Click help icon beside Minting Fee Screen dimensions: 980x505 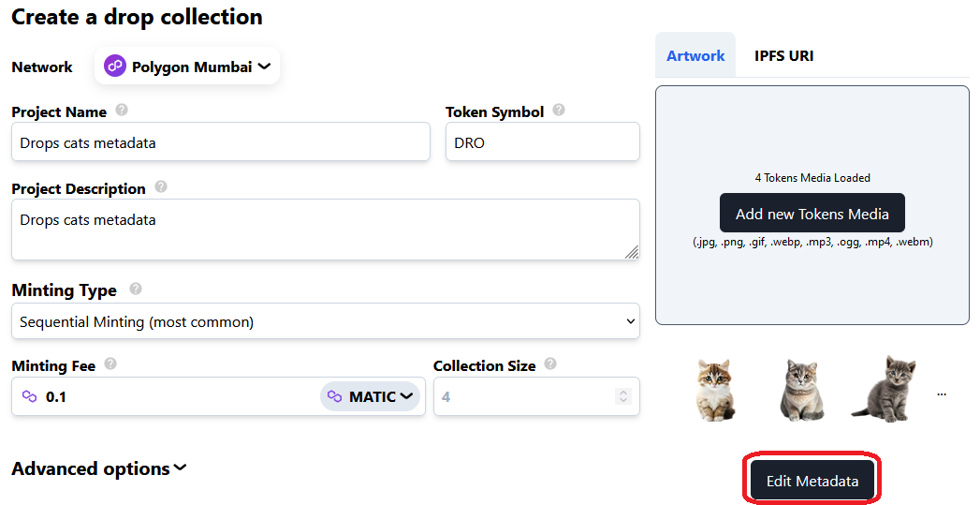pos(110,364)
